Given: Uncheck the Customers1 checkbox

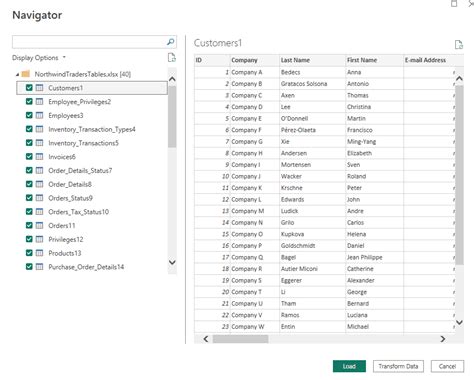Looking at the screenshot, I should click(x=29, y=88).
